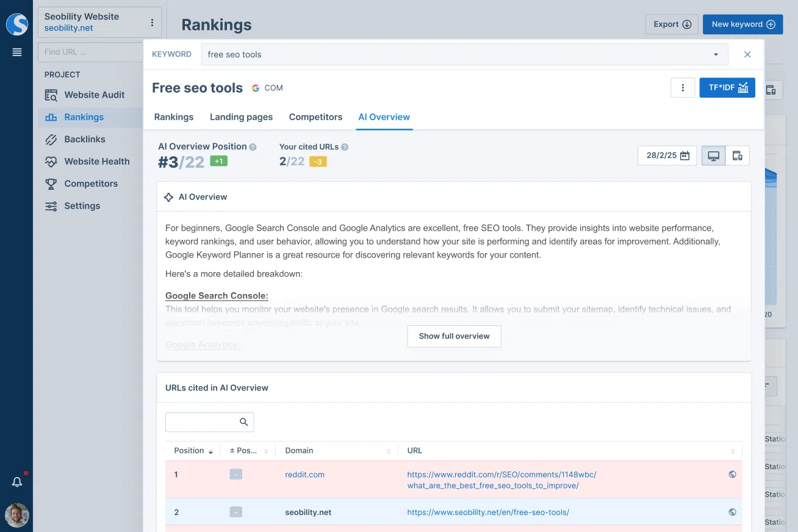Image resolution: width=798 pixels, height=532 pixels.
Task: Switch to the Competitors tab
Action: 315,117
